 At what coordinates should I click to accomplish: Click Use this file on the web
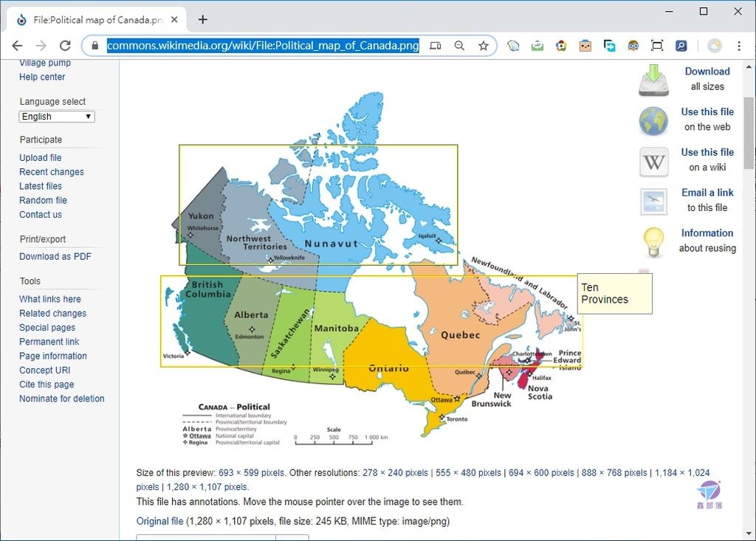coord(707,112)
